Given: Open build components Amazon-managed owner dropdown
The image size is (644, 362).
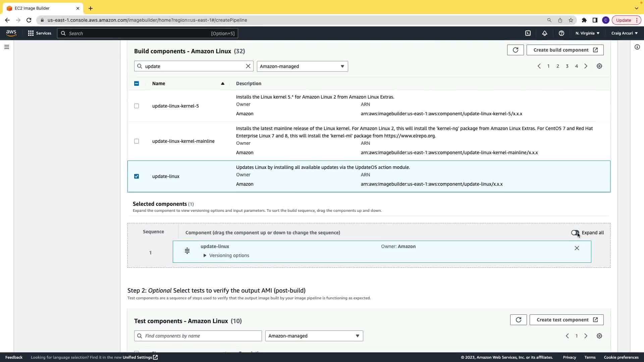Looking at the screenshot, I should 302,66.
